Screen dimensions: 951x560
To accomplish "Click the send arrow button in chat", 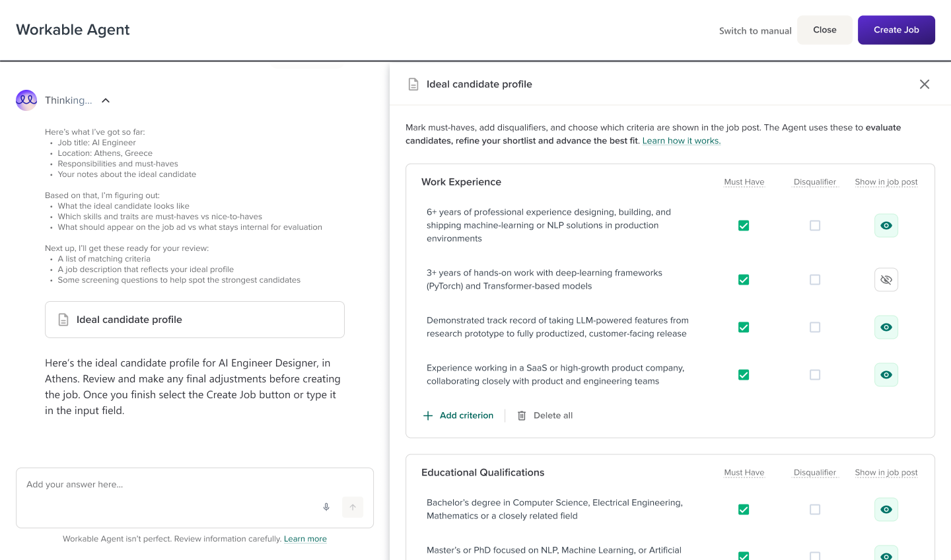I will pyautogui.click(x=353, y=507).
